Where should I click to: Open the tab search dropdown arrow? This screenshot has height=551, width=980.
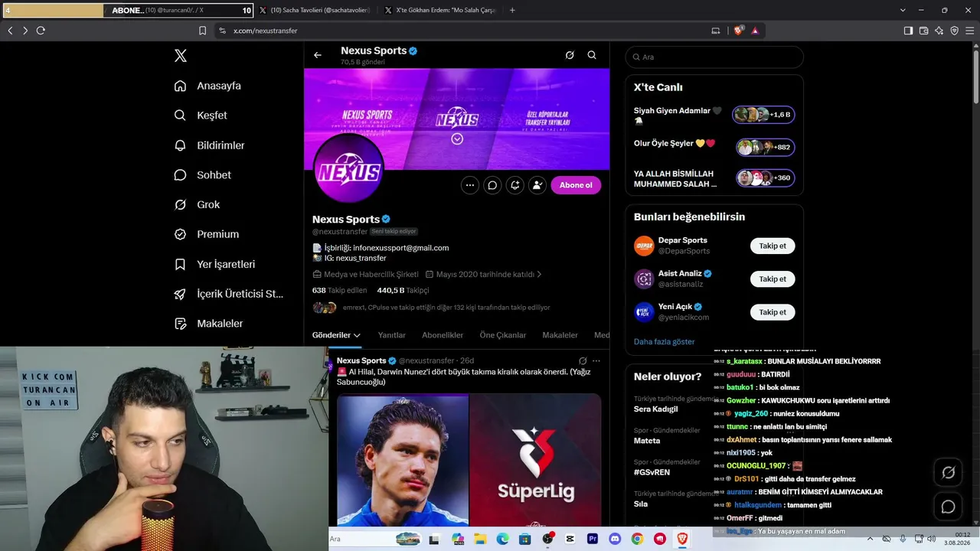[903, 11]
